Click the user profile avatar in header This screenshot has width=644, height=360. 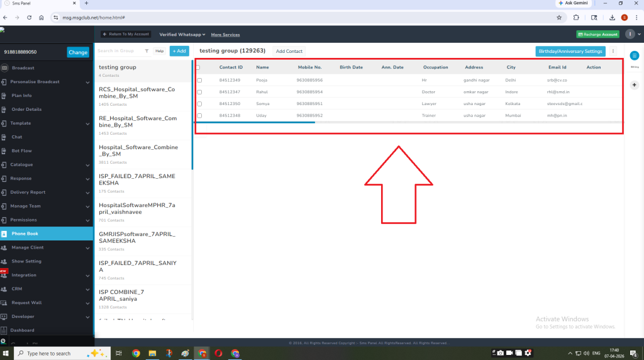(630, 34)
